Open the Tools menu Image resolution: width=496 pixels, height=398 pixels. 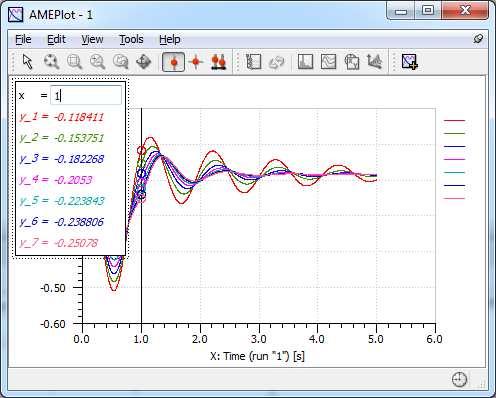[x=131, y=39]
